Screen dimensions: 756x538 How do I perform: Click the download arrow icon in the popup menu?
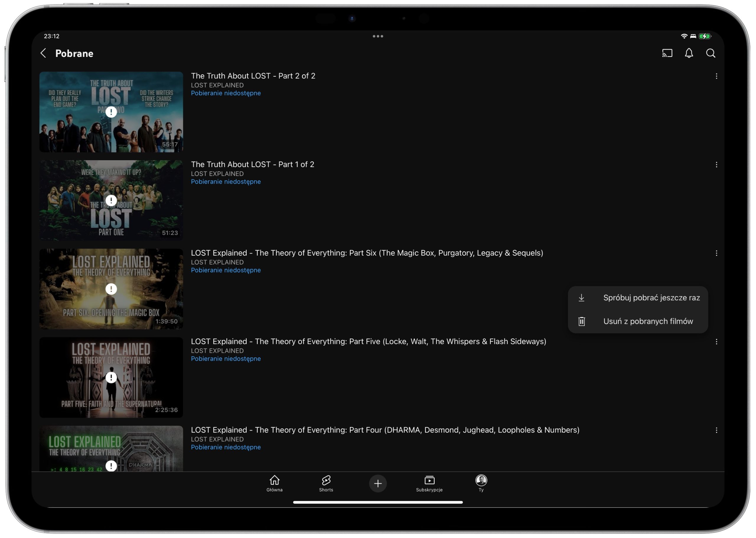click(x=581, y=298)
